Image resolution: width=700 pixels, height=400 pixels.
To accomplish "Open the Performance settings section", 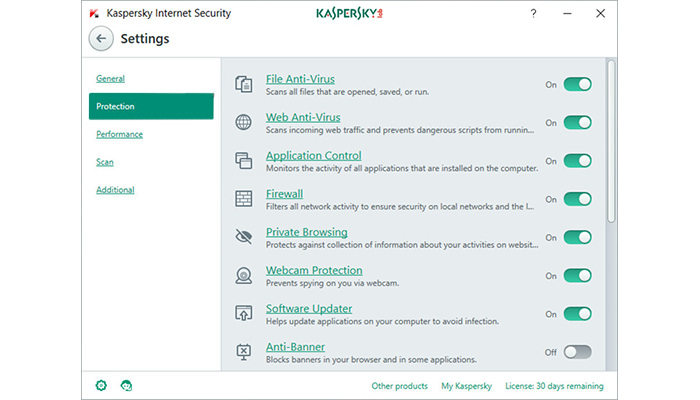I will pyautogui.click(x=119, y=134).
